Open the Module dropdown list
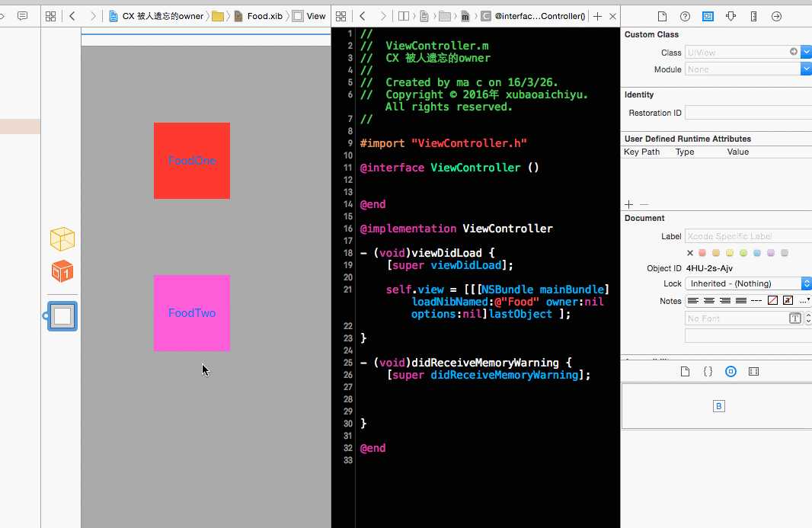Image resolution: width=812 pixels, height=528 pixels. coord(806,69)
